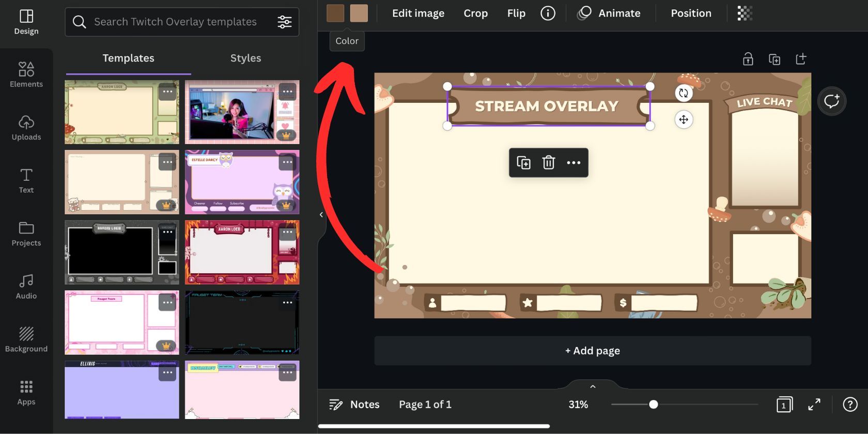The height and width of the screenshot is (434, 868).
Task: Open the Position menu
Action: [x=691, y=13]
